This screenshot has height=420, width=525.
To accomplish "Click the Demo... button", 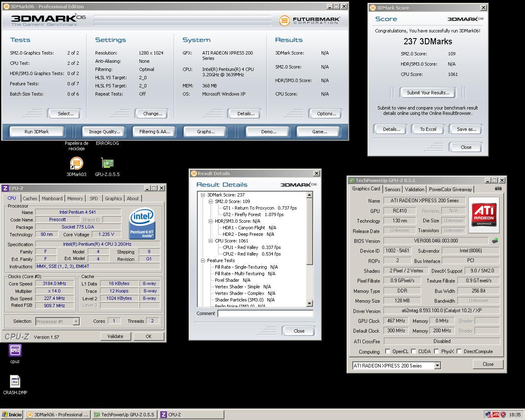I will tap(269, 132).
